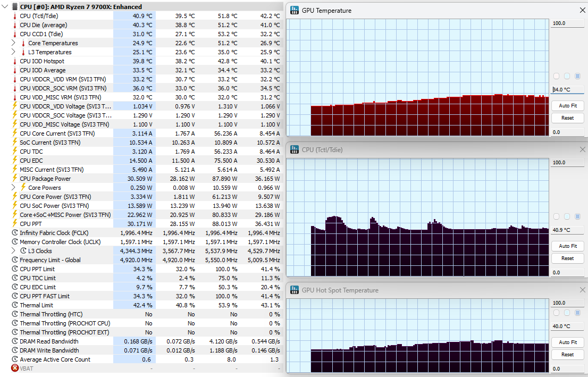Click the 34.0 °C value field in GPU Temperature window

point(567,90)
